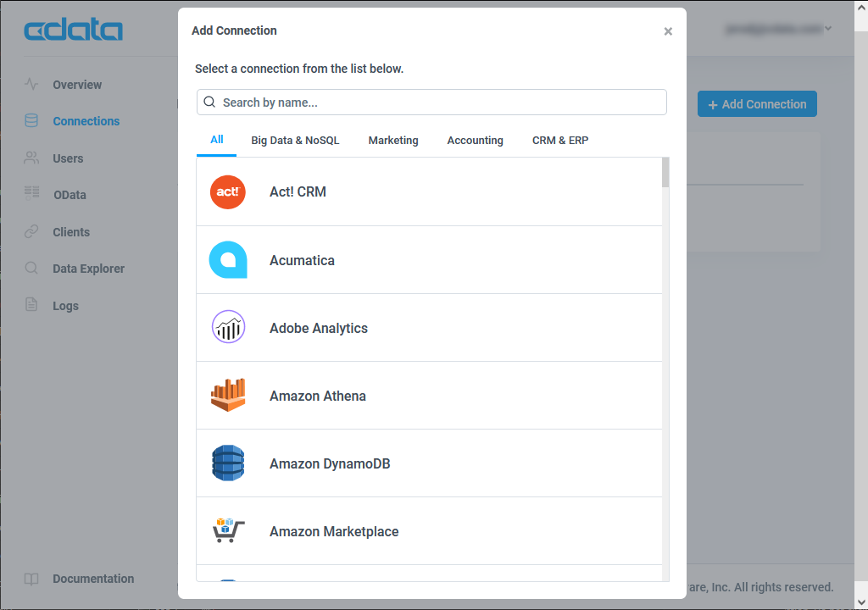Choose Amazon Athena connection
The height and width of the screenshot is (610, 868).
point(429,396)
